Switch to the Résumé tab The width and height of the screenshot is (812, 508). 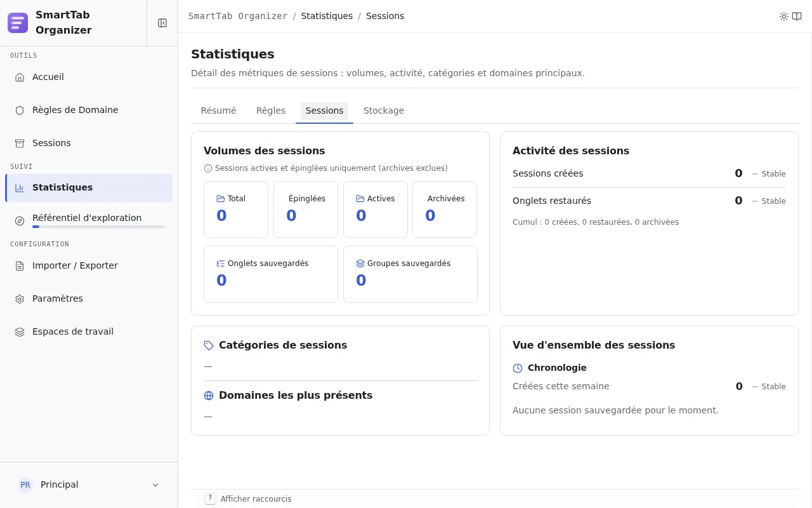pos(218,110)
